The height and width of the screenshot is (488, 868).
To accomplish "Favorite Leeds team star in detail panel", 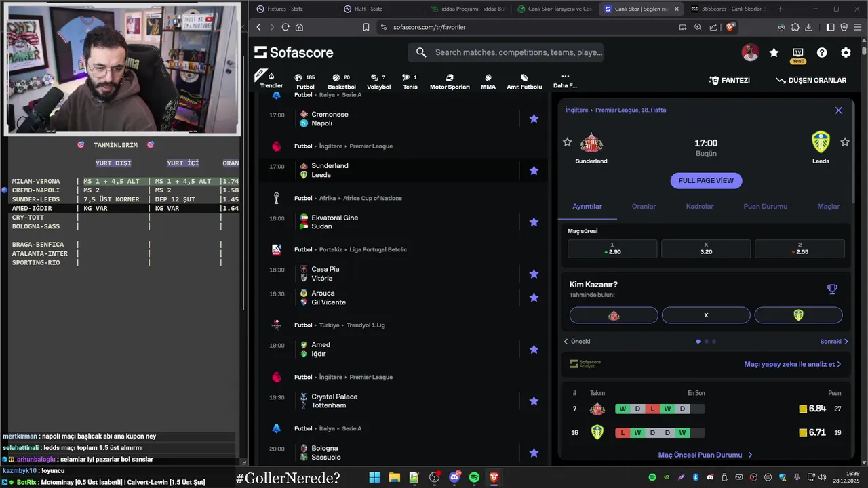I will [x=845, y=142].
